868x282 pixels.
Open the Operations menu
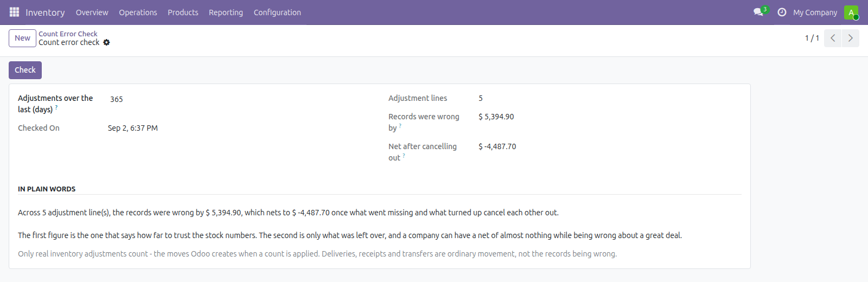click(138, 12)
